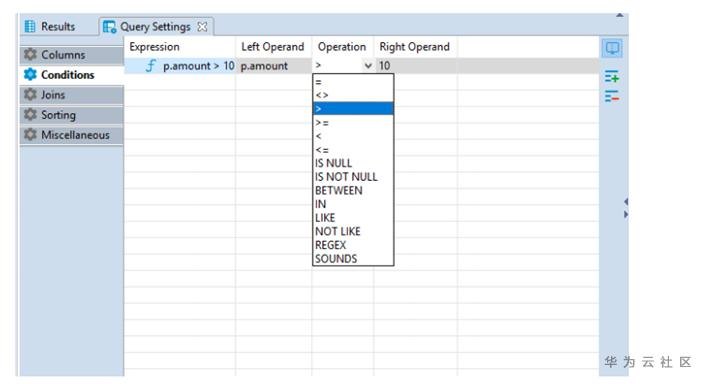Click the up arrow at top right
The height and width of the screenshot is (384, 702).
tap(620, 15)
